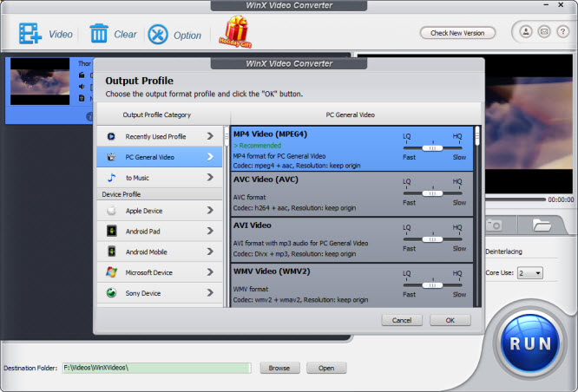The width and height of the screenshot is (578, 392).
Task: Click the Cancel button
Action: click(402, 320)
